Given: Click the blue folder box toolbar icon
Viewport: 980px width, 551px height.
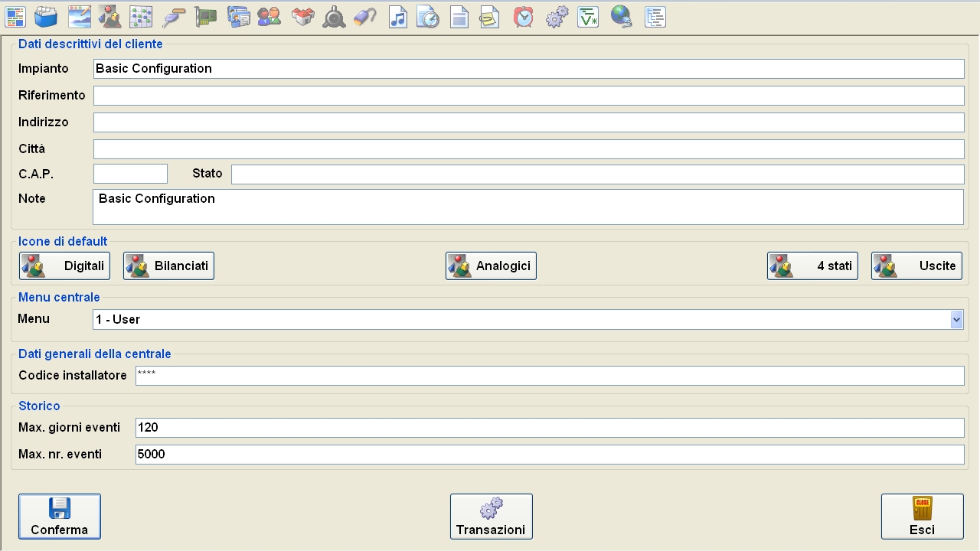Looking at the screenshot, I should [46, 16].
